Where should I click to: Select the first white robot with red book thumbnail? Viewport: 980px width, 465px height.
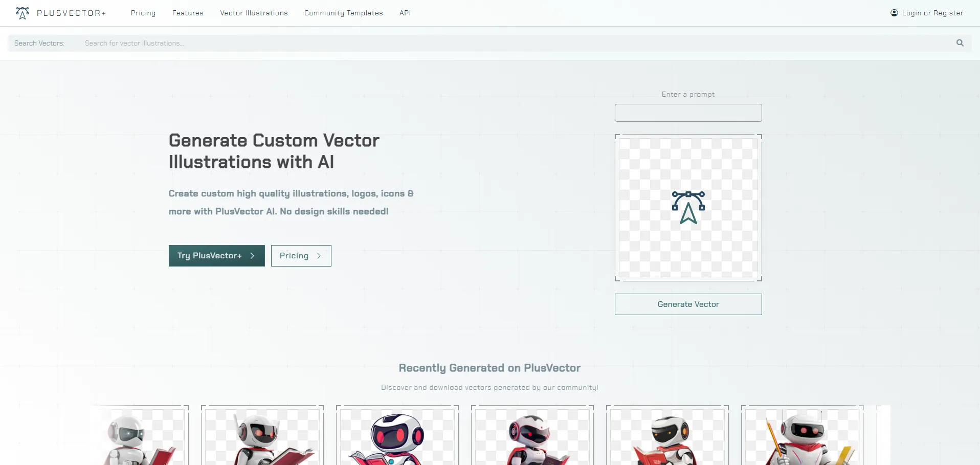(x=138, y=437)
